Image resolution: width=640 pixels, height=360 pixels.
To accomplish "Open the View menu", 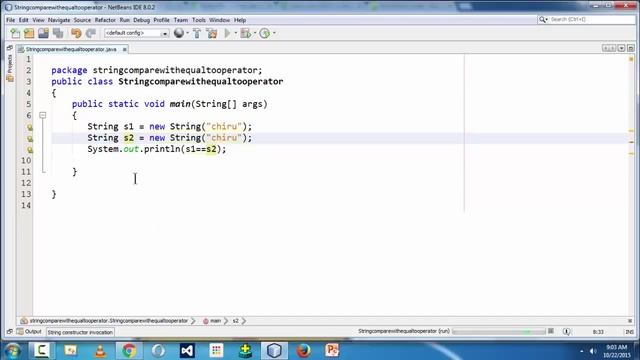I will click(x=38, y=20).
